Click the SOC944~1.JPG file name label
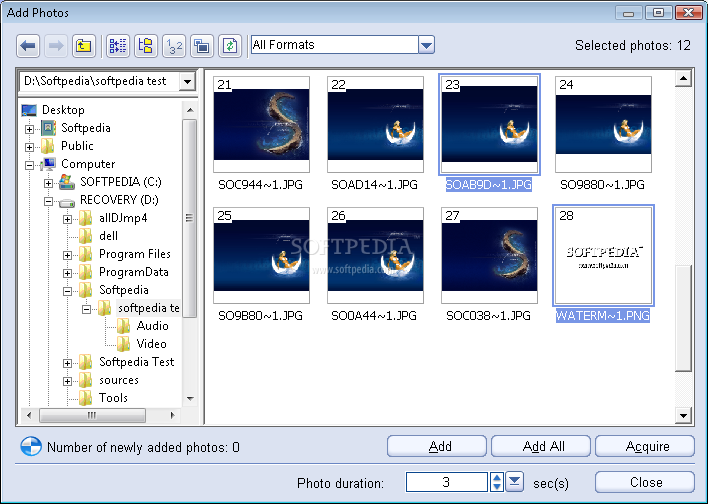 (x=261, y=185)
